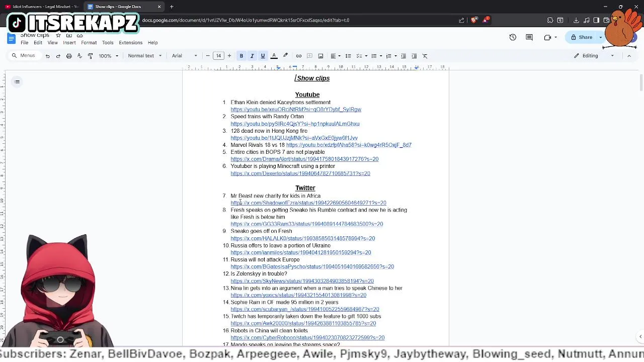This screenshot has height=362, width=644.
Task: Open the Format menu
Action: point(89,43)
